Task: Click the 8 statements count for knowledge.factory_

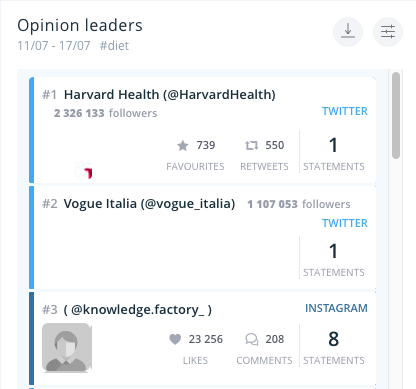Action: click(x=333, y=339)
